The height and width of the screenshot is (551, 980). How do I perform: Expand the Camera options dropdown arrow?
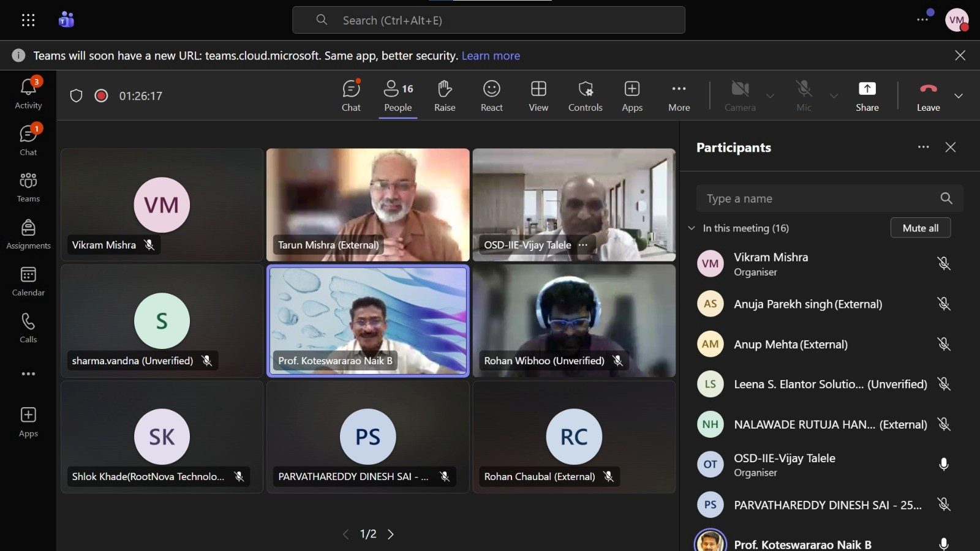click(770, 96)
